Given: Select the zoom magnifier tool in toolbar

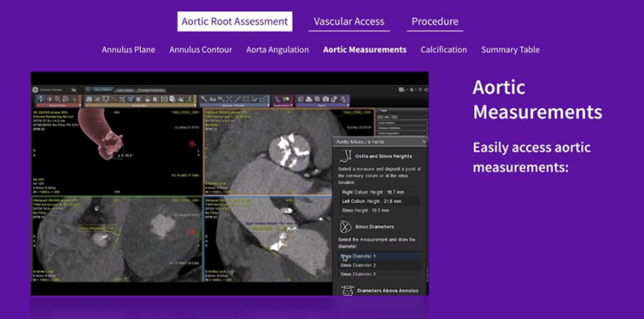Looking at the screenshot, I should tap(57, 99).
